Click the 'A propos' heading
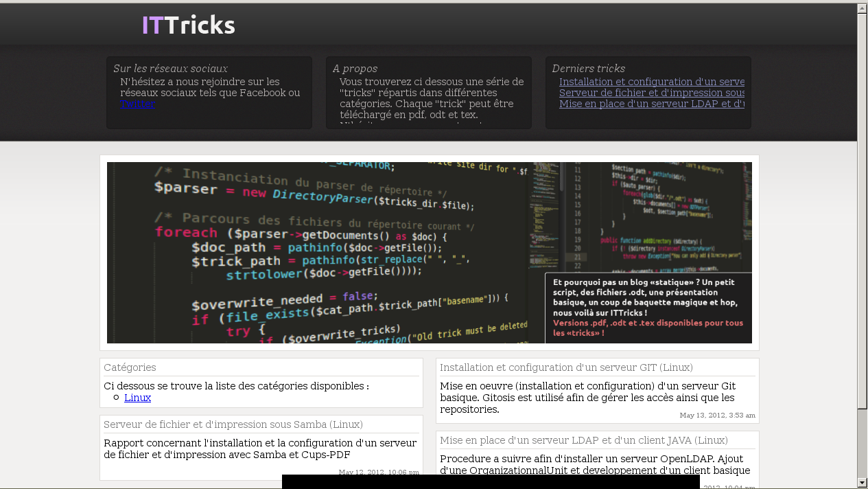 point(355,69)
